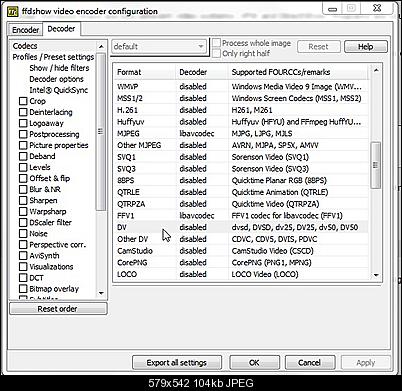
Task: Click the Apply button
Action: [x=366, y=363]
